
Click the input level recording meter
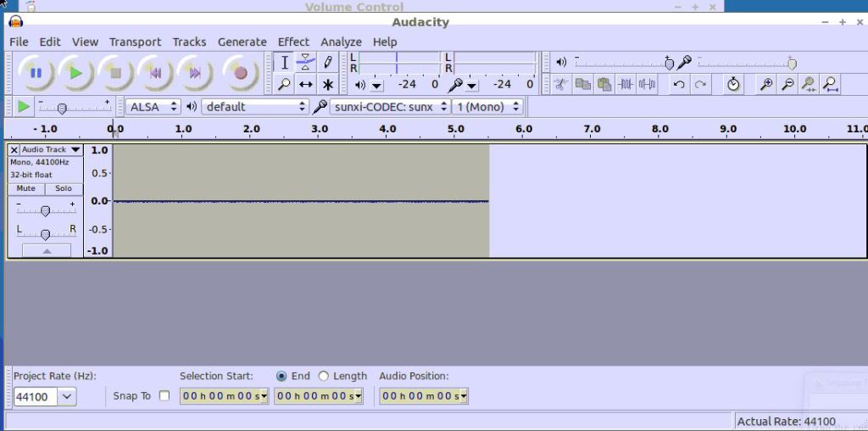[494, 63]
